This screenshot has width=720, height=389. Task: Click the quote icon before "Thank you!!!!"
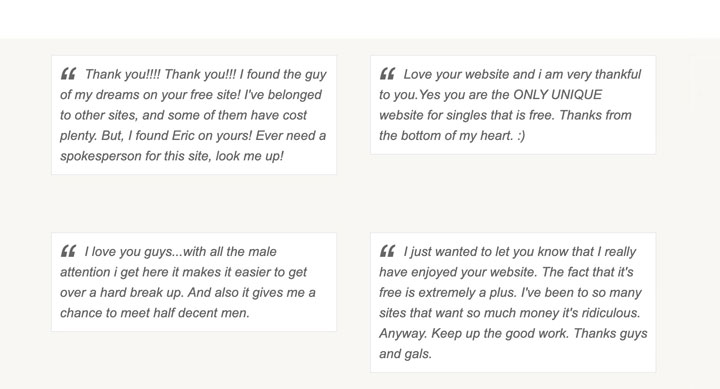pos(68,73)
